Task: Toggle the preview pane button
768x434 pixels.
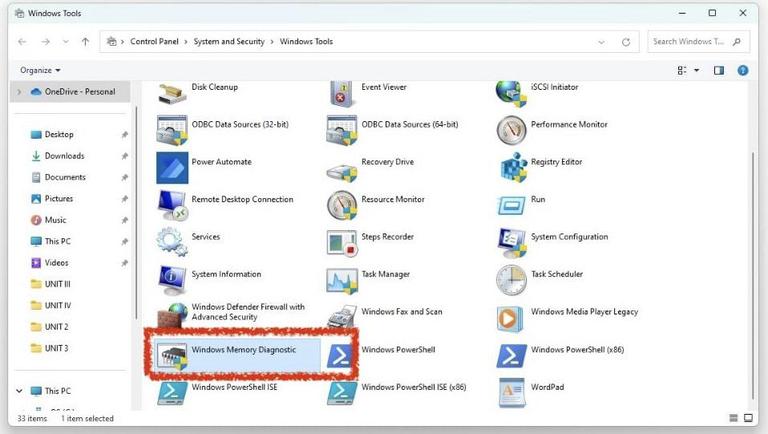Action: (x=719, y=71)
